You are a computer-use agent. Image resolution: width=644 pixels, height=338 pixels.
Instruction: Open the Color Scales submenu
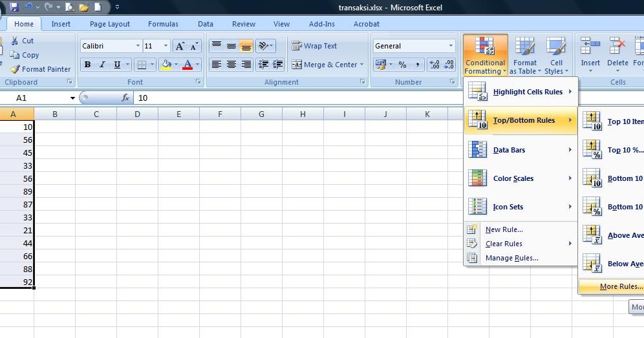pos(521,178)
